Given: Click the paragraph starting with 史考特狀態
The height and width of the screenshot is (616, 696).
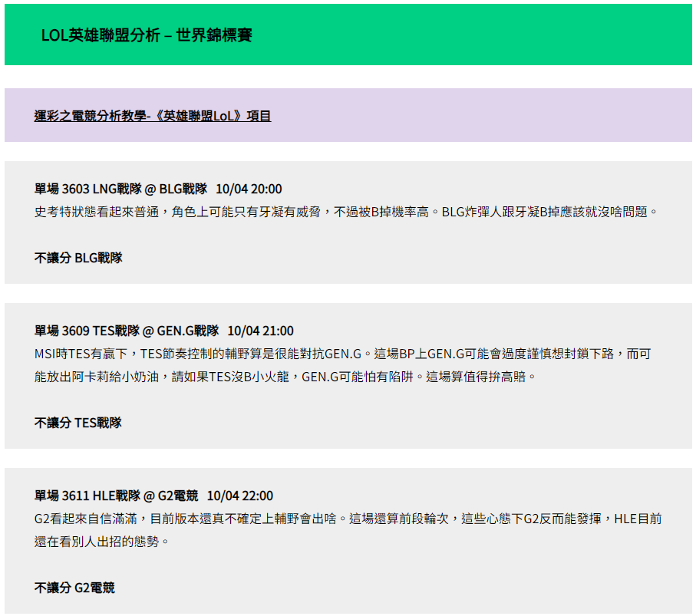Looking at the screenshot, I should click(x=347, y=212).
